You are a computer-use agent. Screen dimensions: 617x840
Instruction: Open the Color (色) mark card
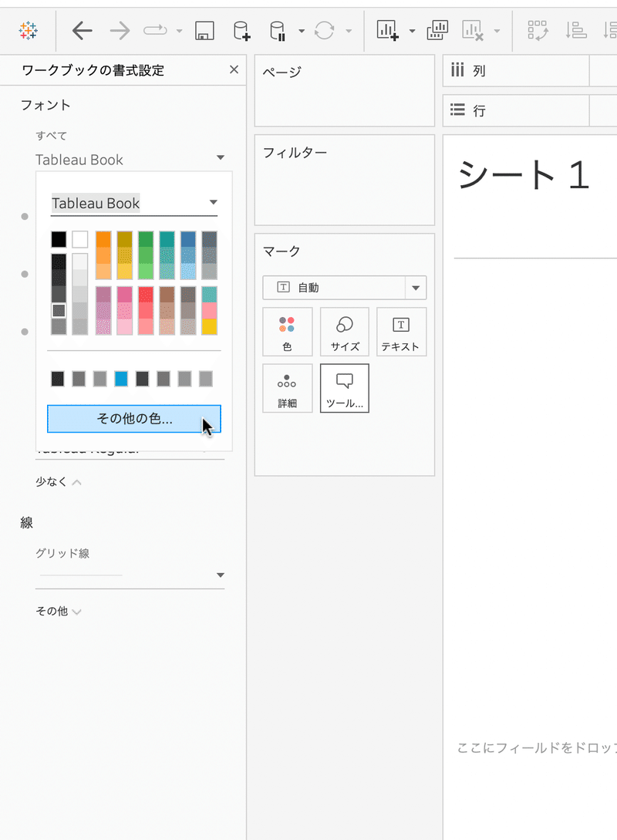[287, 332]
